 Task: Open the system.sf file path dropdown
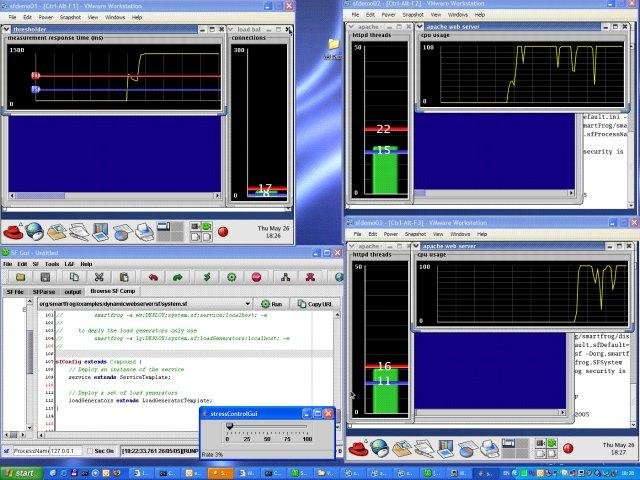247,303
